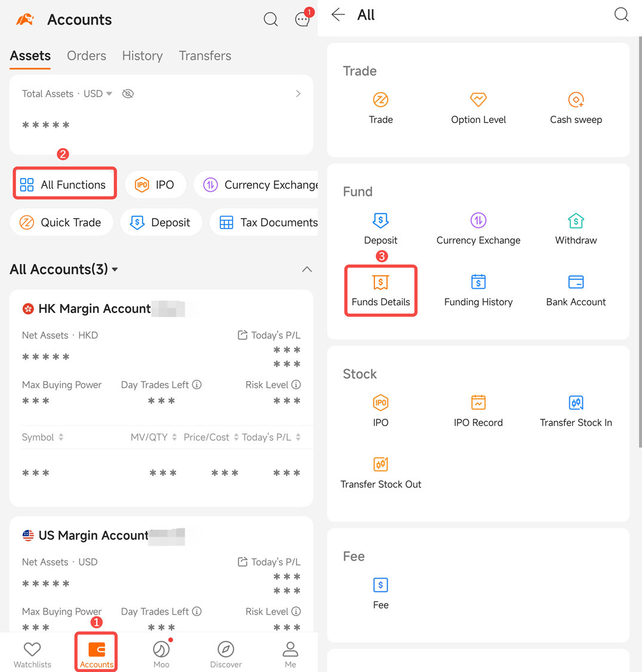Open Bank Account settings
The image size is (642, 672).
(576, 290)
